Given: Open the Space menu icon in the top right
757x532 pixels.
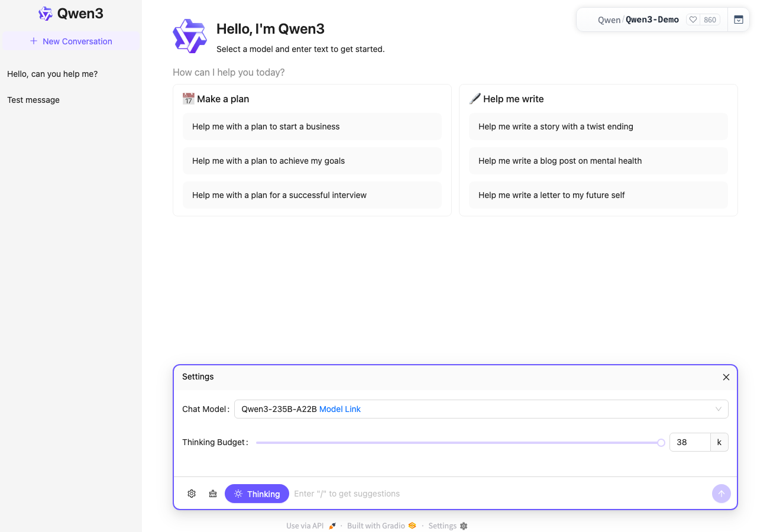Looking at the screenshot, I should 739,20.
